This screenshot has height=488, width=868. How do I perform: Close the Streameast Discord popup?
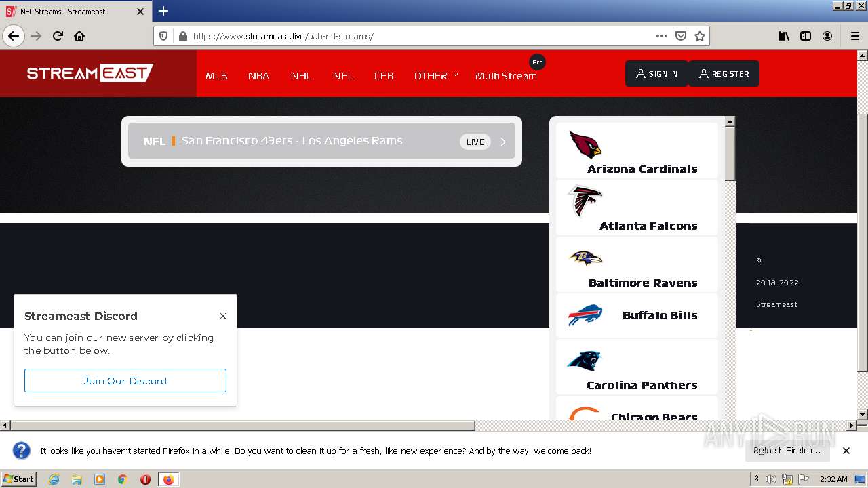click(x=223, y=316)
